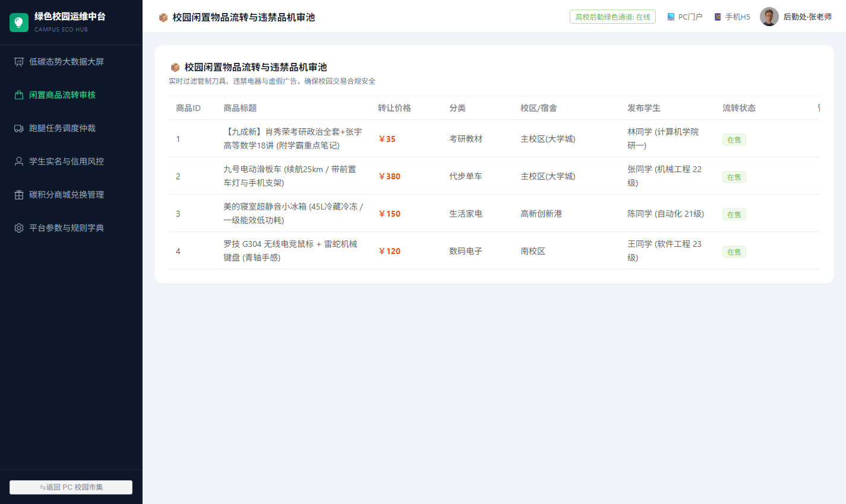Click the 美的寝室超静音小冰箱 product title
846x504 pixels.
(x=293, y=213)
